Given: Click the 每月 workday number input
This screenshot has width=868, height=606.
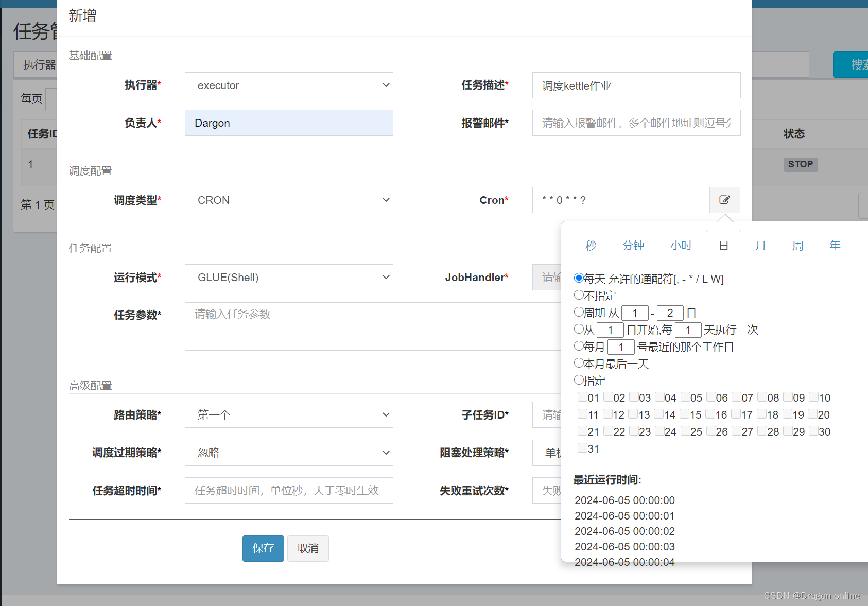Looking at the screenshot, I should pos(621,347).
